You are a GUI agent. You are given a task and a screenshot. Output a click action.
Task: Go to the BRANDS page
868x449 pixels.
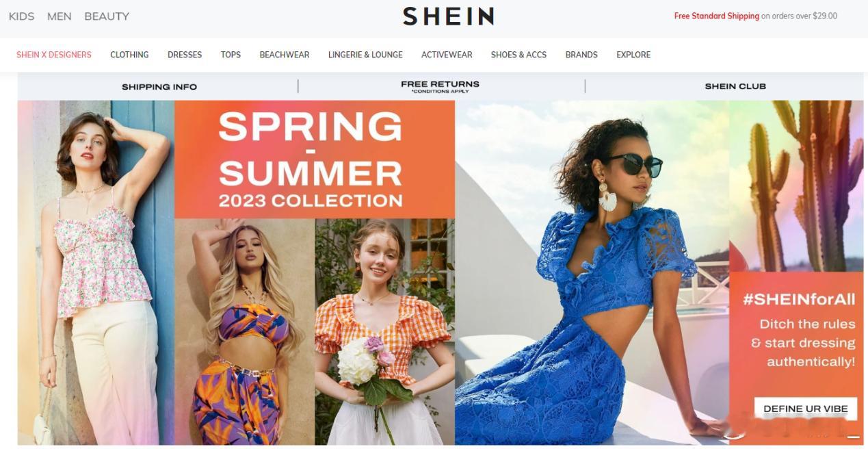point(581,55)
